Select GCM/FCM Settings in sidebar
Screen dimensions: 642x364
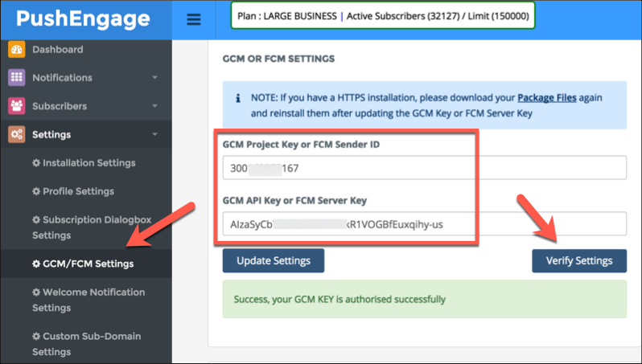coord(88,264)
